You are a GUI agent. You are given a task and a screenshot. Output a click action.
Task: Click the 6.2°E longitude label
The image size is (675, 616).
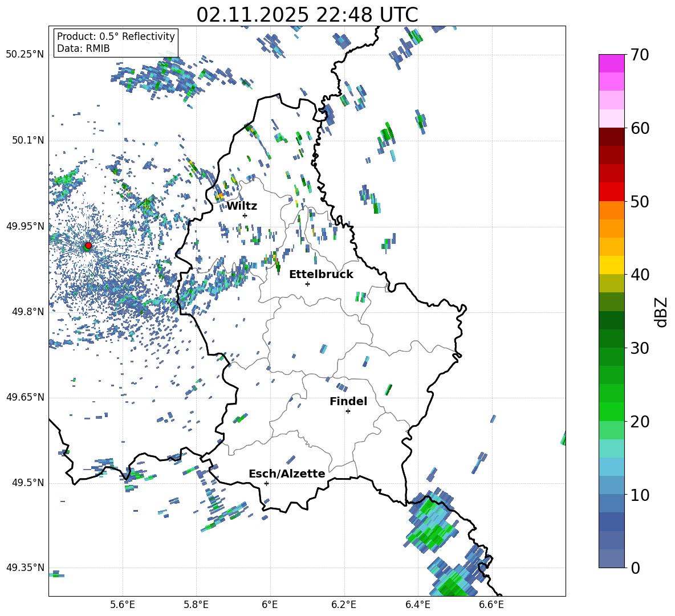(344, 605)
